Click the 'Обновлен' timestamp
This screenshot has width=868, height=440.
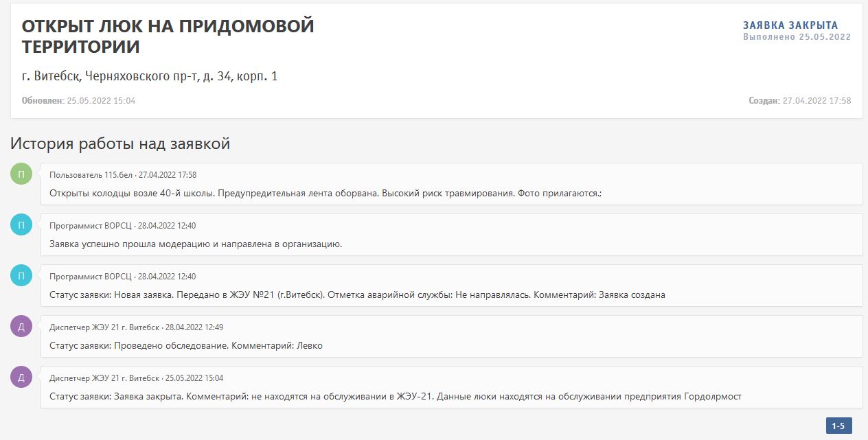(78, 101)
